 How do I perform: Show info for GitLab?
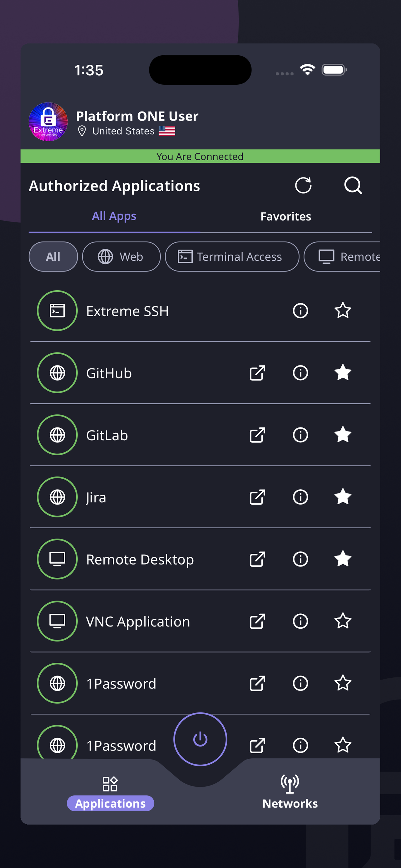pyautogui.click(x=300, y=435)
